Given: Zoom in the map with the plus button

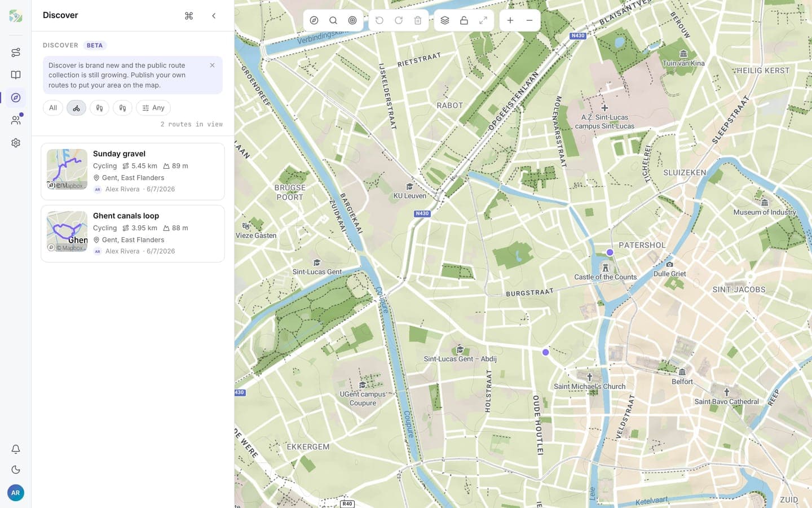Looking at the screenshot, I should coord(510,20).
